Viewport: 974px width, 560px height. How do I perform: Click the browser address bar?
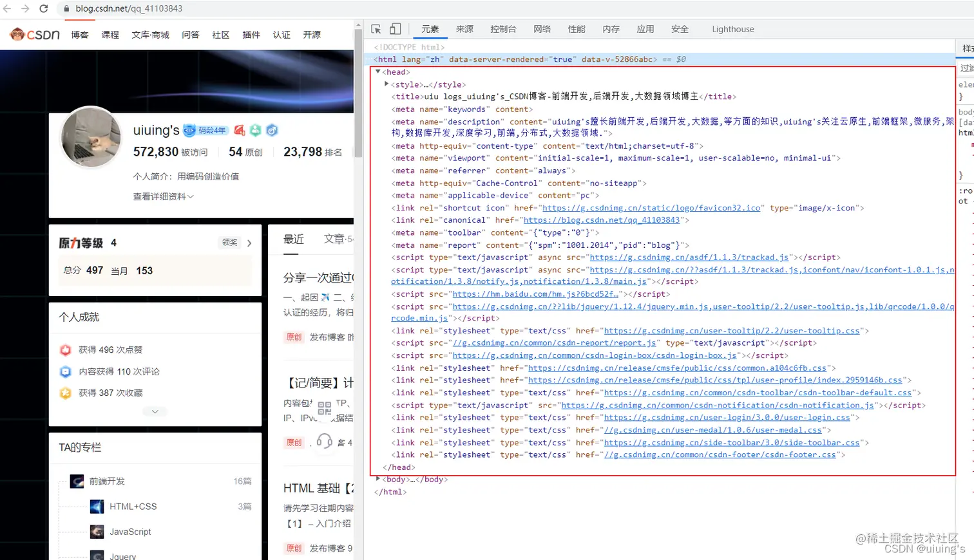(129, 10)
